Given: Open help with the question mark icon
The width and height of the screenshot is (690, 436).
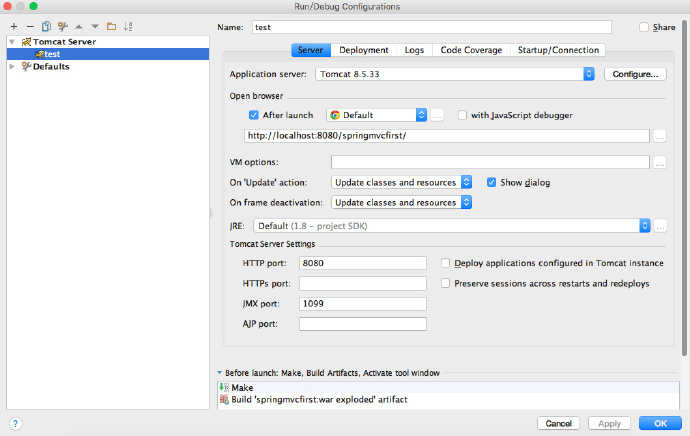Looking at the screenshot, I should (x=15, y=424).
